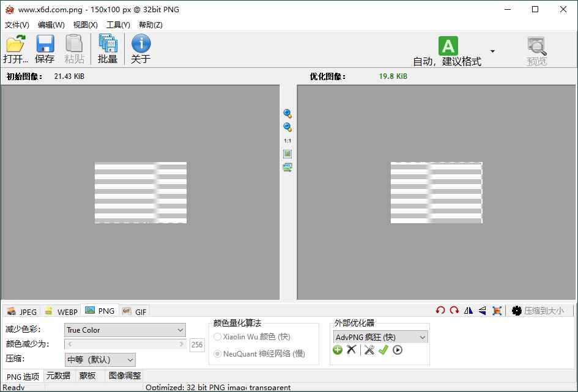
Task: Click the 19.8 KiB optimized size value
Action: [393, 76]
